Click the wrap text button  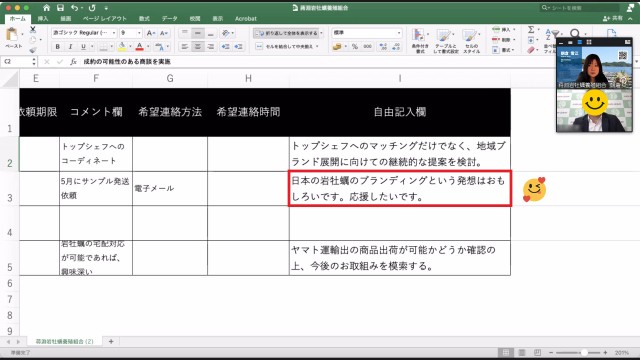click(288, 33)
